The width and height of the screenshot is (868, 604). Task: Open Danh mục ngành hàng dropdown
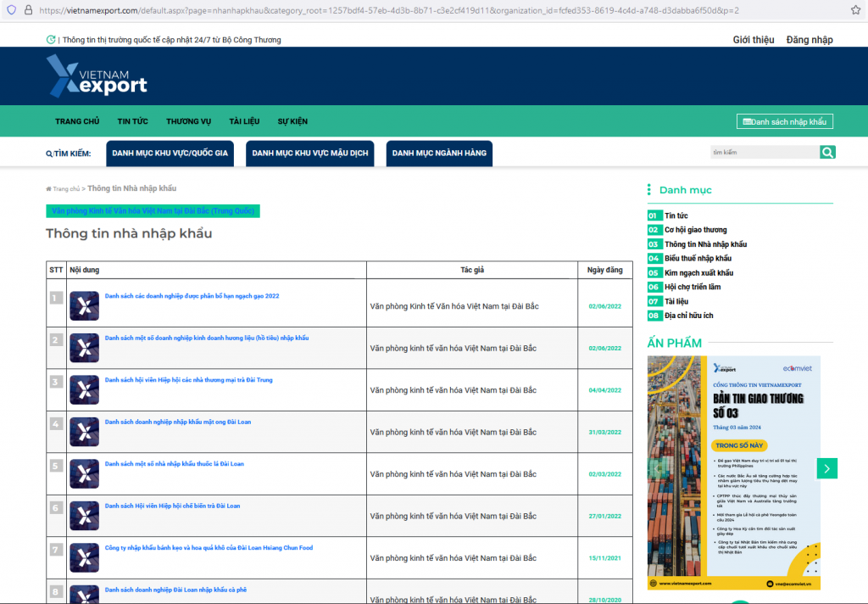coord(439,153)
